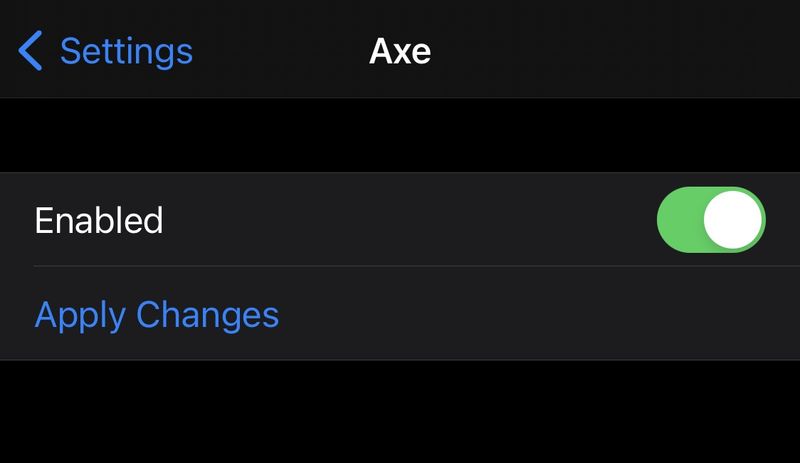Switch off the Enabled option
Image resolution: width=800 pixels, height=463 pixels.
pyautogui.click(x=711, y=220)
